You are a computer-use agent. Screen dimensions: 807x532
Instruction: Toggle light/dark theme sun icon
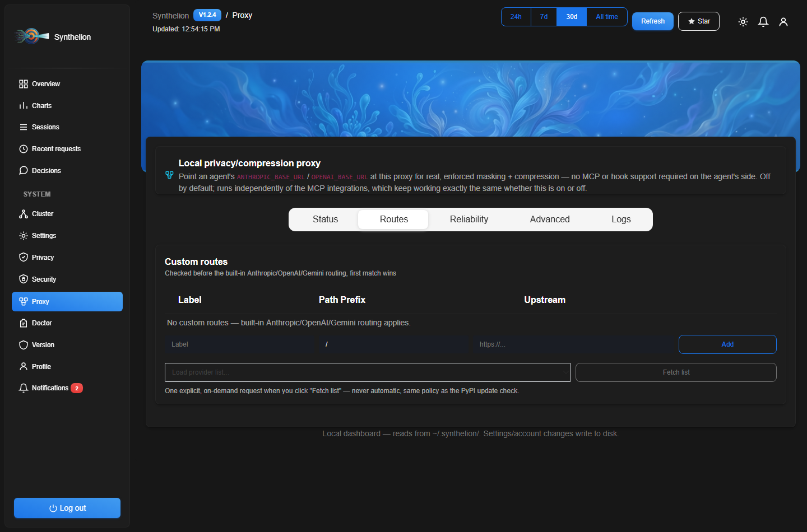point(743,22)
